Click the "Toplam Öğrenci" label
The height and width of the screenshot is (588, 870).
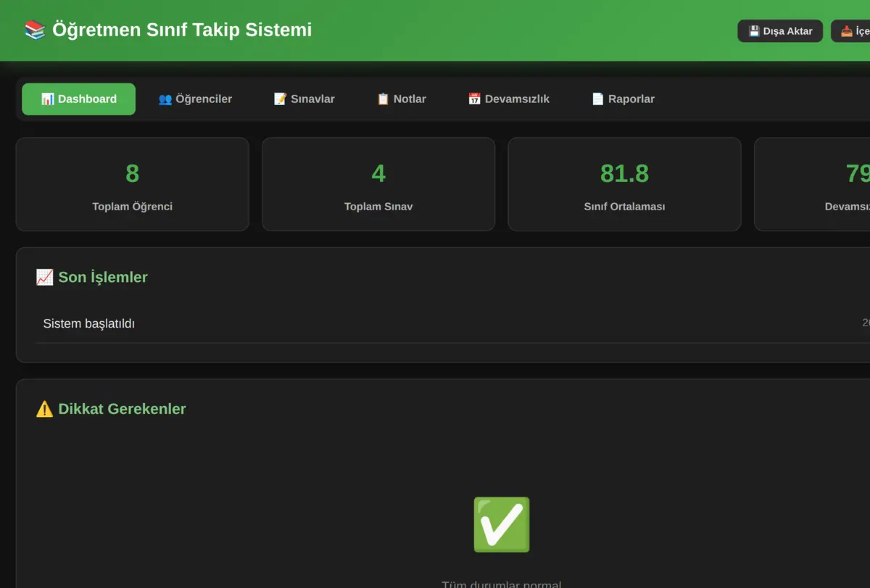(132, 207)
